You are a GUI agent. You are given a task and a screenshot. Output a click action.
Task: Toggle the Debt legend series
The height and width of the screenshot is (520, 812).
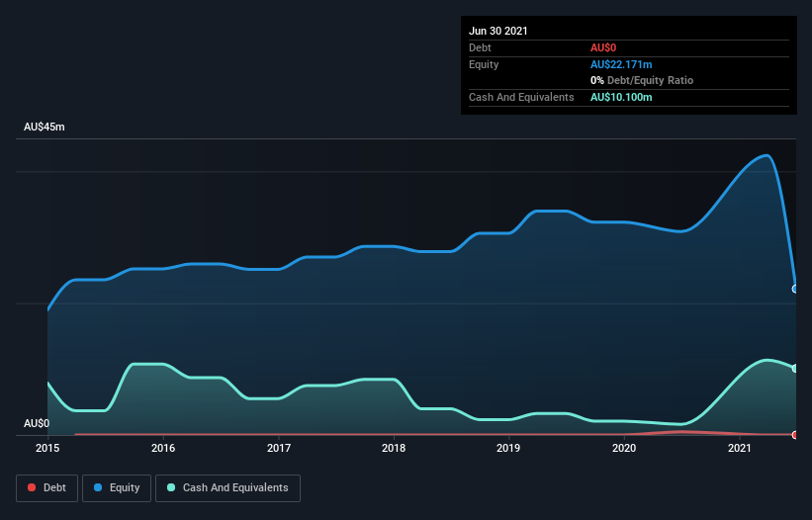pyautogui.click(x=45, y=487)
